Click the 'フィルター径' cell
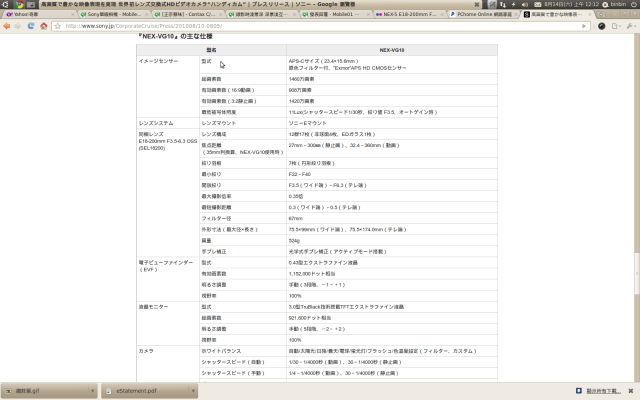The image size is (640, 400). click(x=216, y=218)
